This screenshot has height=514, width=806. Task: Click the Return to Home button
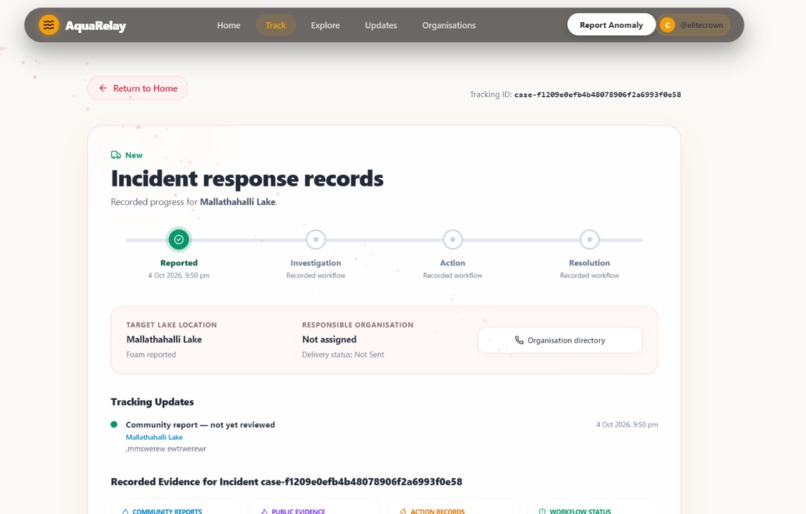tap(137, 88)
